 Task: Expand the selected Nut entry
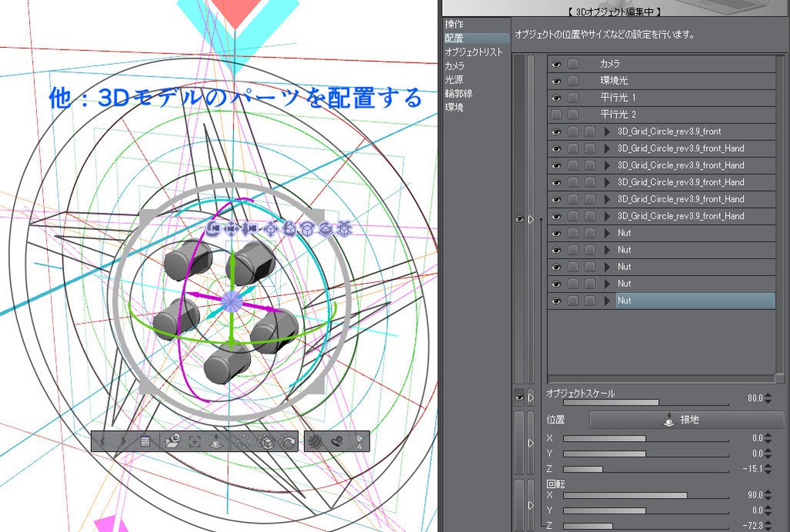tap(607, 301)
